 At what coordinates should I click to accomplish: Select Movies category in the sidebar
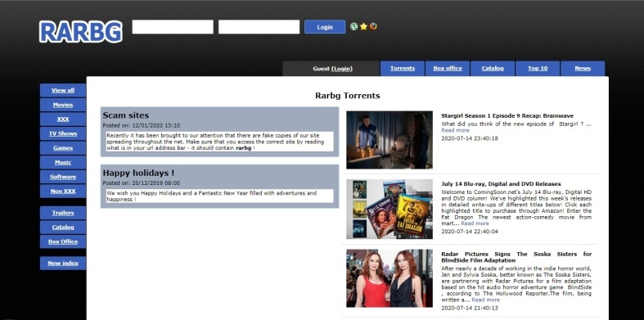coord(63,105)
